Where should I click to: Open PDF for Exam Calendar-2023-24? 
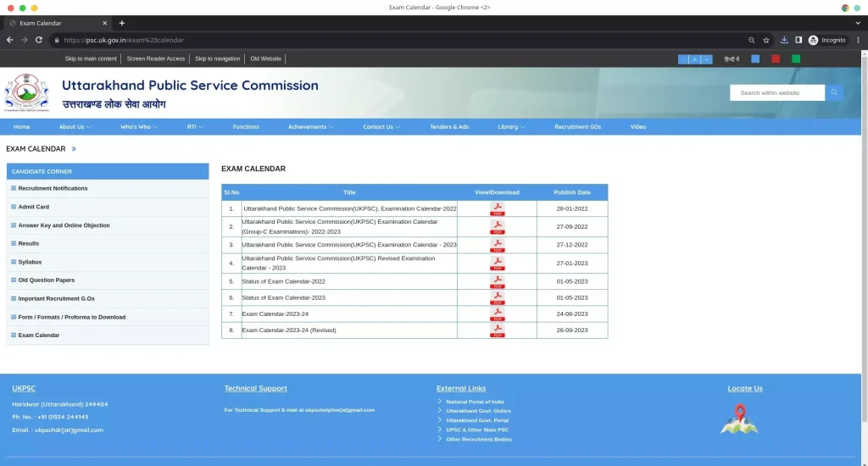click(497, 313)
